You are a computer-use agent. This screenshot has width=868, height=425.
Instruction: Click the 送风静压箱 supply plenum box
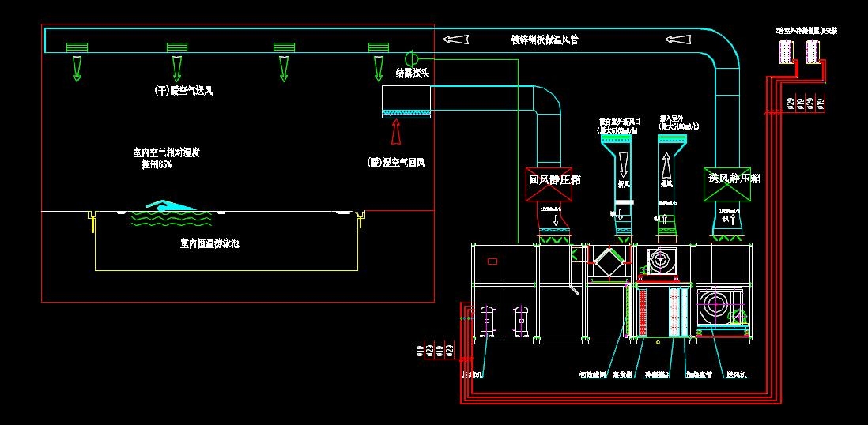(x=734, y=179)
